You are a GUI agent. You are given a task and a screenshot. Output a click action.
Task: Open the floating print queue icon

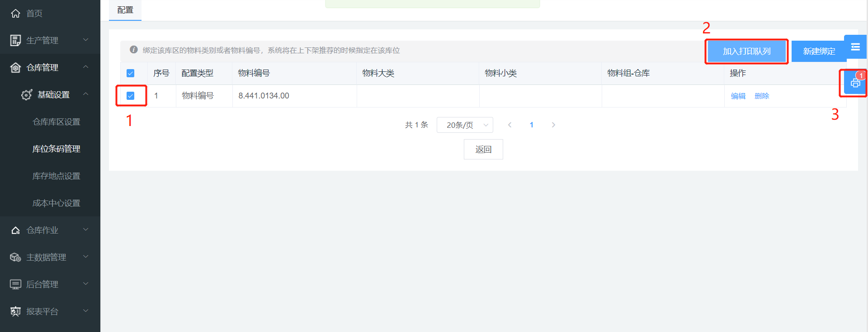point(855,83)
